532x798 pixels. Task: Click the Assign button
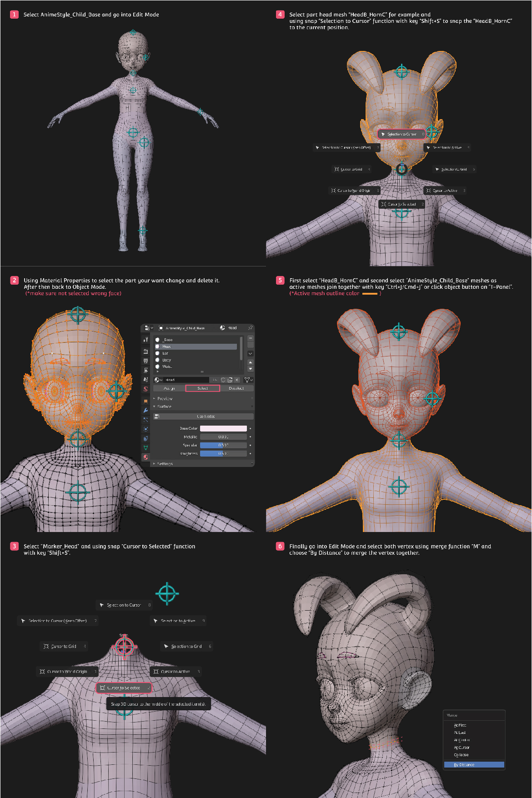[x=169, y=388]
